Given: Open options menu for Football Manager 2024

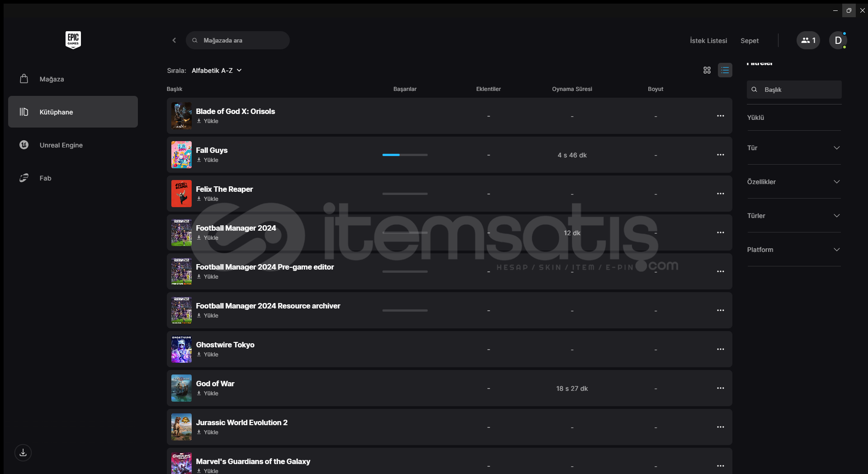Looking at the screenshot, I should (x=721, y=232).
